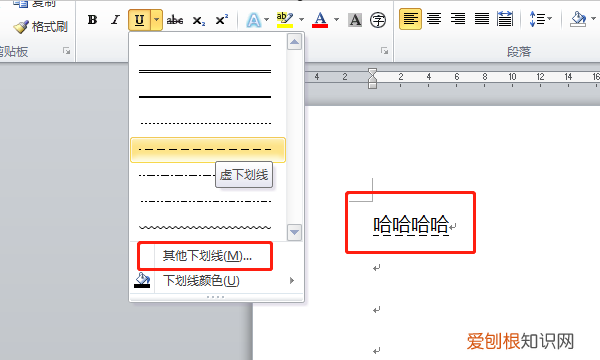Select the wavy underline style

(x=208, y=227)
